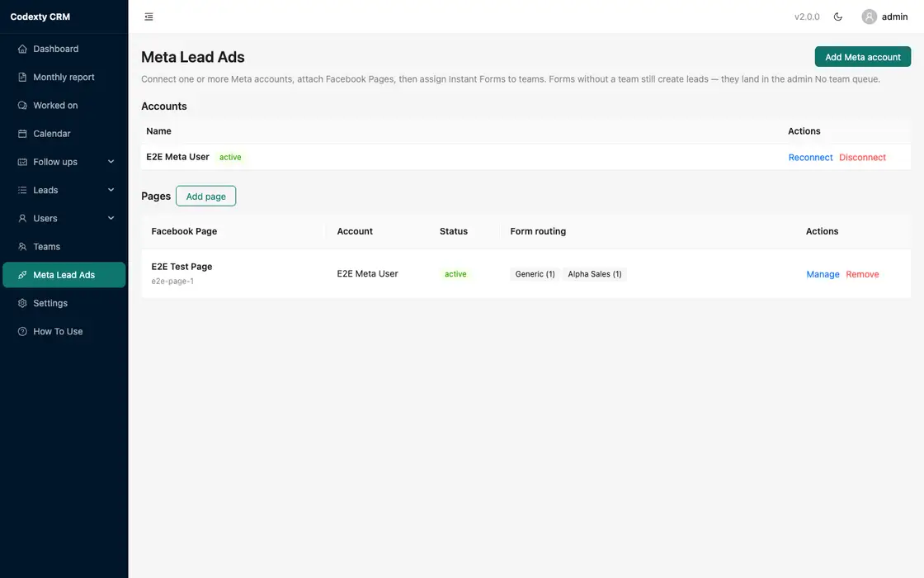Open the Dashboard menu item

tap(64, 49)
